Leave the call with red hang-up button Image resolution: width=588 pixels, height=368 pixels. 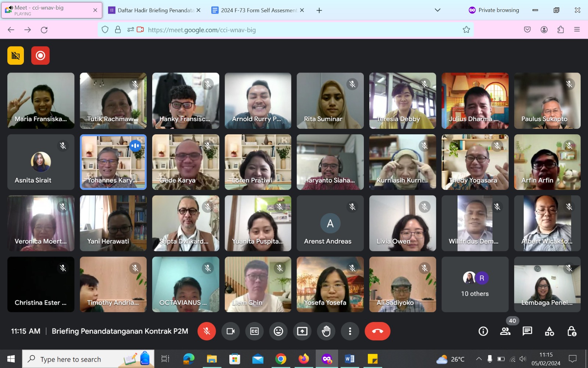pyautogui.click(x=377, y=331)
